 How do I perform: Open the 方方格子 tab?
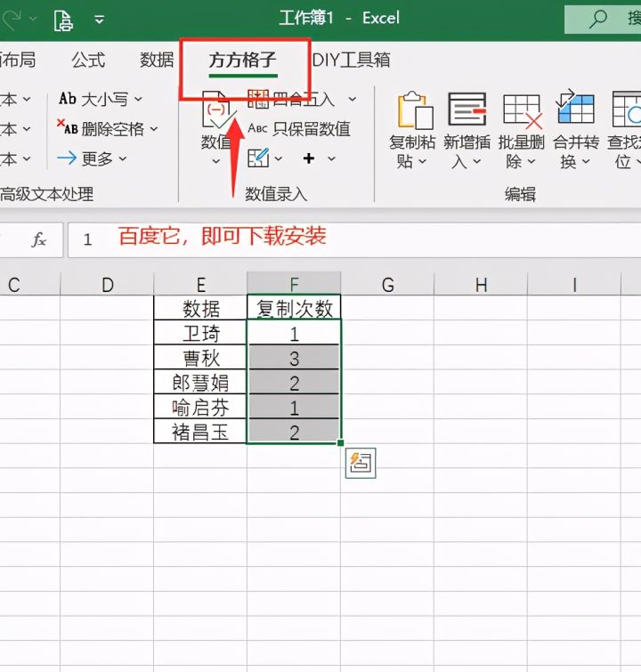pyautogui.click(x=243, y=60)
